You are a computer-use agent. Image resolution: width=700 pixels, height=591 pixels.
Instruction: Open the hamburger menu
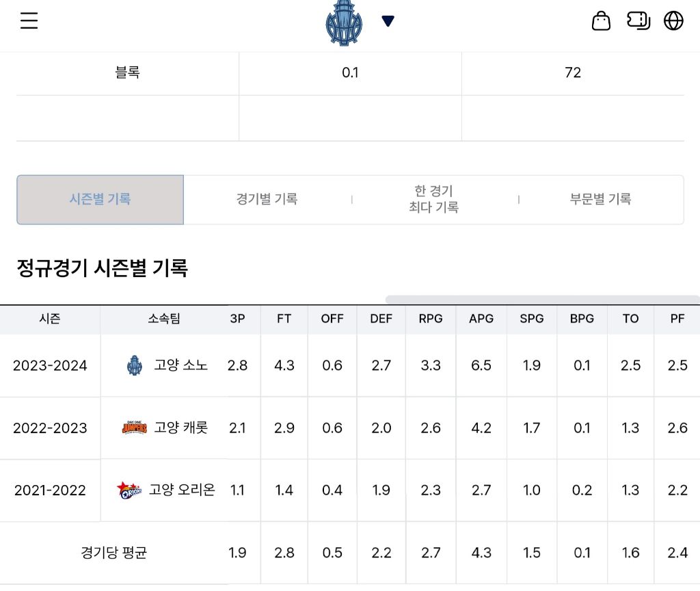pyautogui.click(x=29, y=21)
